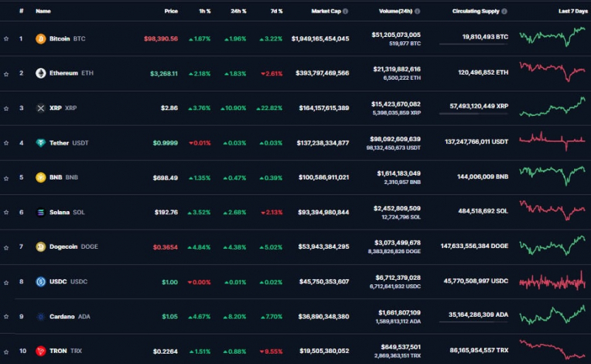The width and height of the screenshot is (591, 364).
Task: Open USDC's last 7 days sparkline
Action: [552, 281]
